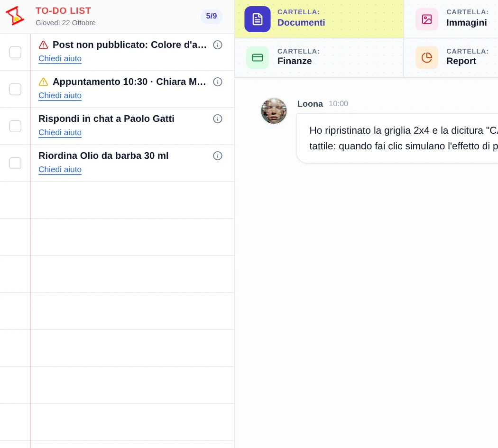Image resolution: width=498 pixels, height=448 pixels.
Task: Open info for Post non pubblicato task
Action: point(218,45)
